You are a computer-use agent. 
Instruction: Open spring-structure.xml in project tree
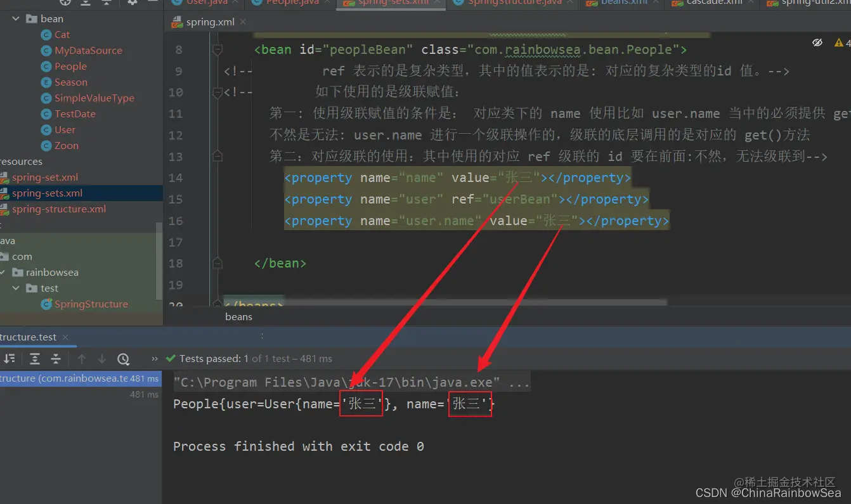(59, 209)
